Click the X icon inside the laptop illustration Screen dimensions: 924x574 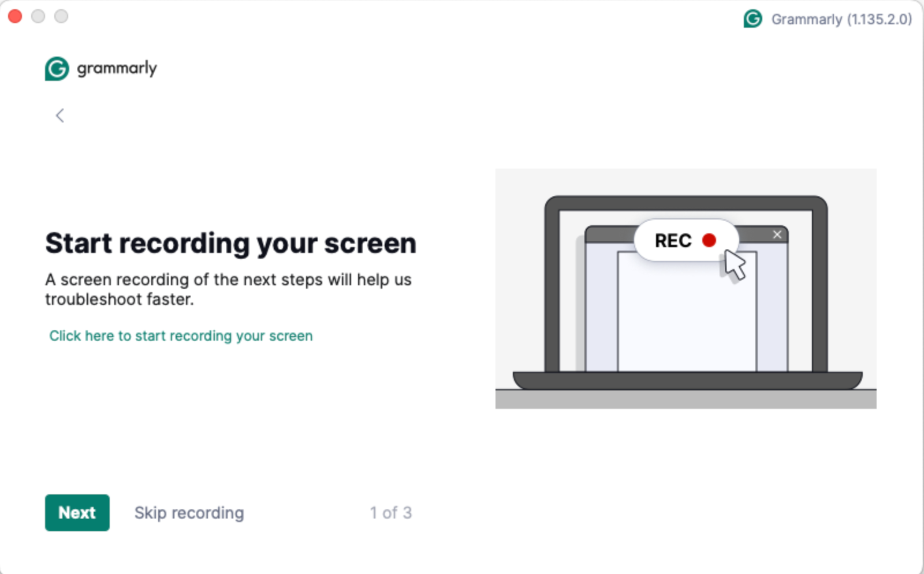point(777,234)
